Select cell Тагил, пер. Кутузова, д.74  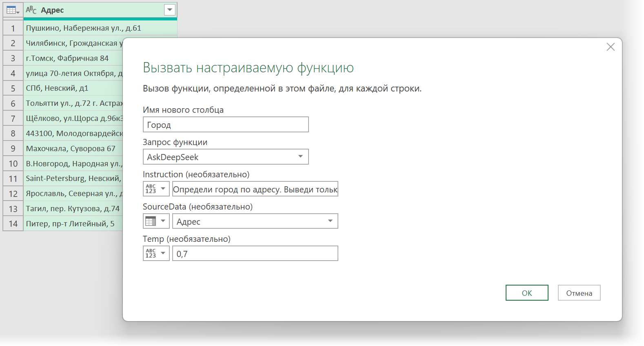pos(73,209)
